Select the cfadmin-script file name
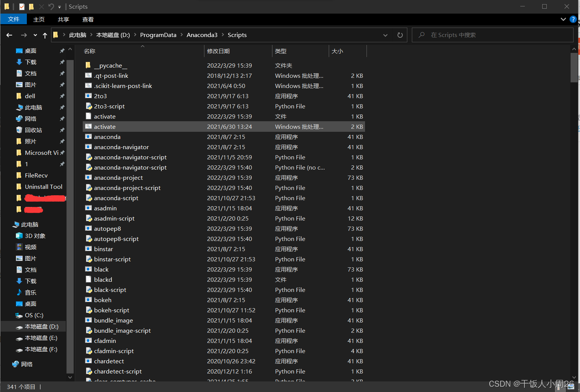 114,351
